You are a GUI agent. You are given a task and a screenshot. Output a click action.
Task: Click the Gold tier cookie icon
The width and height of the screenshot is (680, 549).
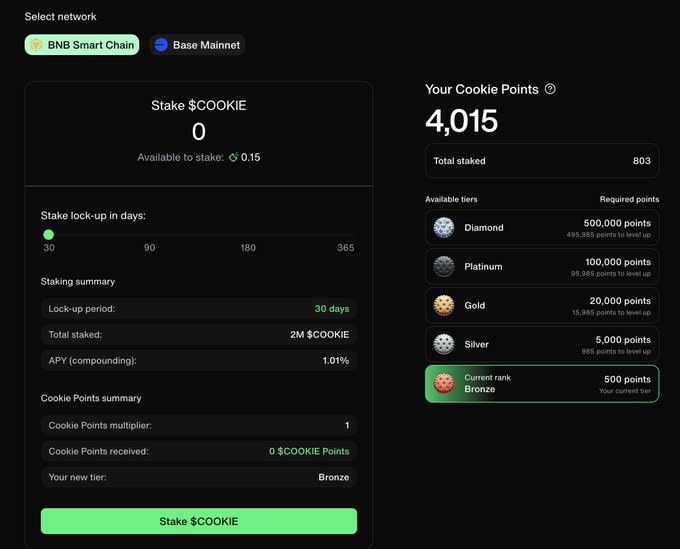point(444,305)
